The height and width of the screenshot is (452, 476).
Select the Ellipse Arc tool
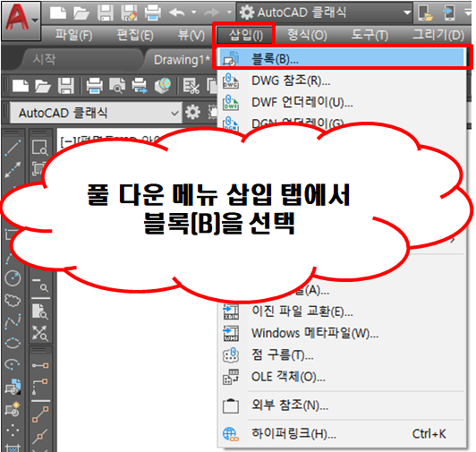click(x=13, y=363)
